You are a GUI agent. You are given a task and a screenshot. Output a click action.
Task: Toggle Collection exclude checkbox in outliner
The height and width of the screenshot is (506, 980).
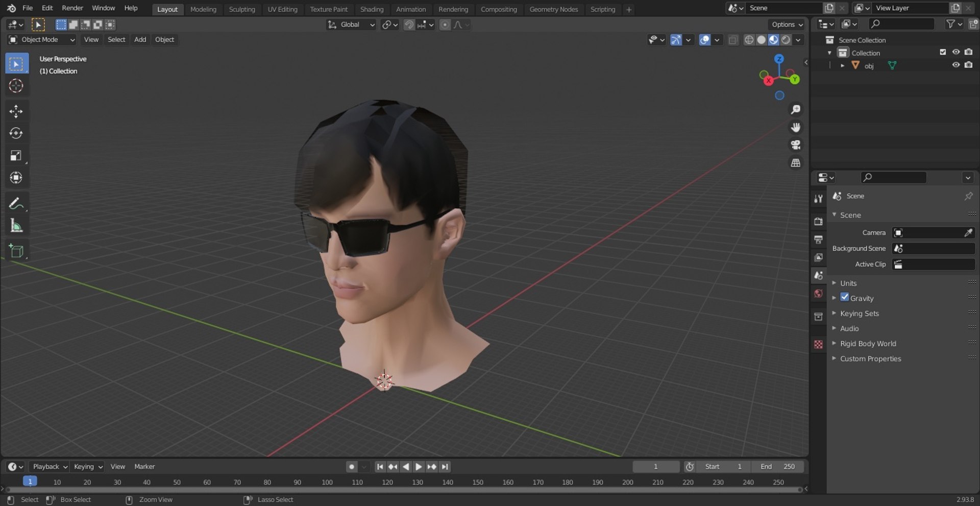(943, 52)
